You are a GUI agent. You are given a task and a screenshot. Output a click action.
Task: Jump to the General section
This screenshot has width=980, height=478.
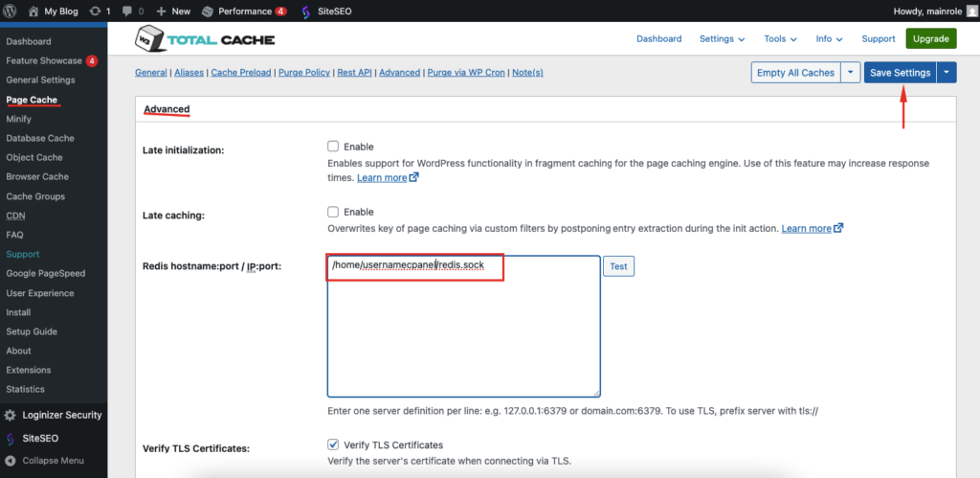[x=150, y=73]
